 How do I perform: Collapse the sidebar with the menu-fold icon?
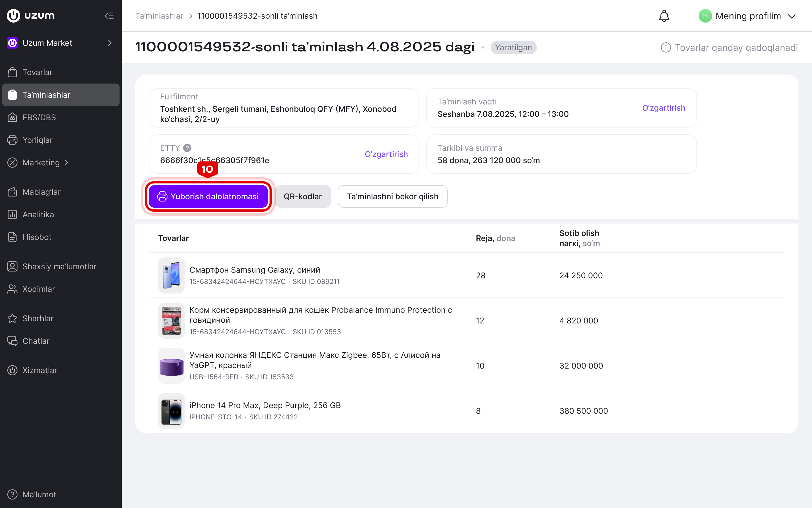pos(109,16)
